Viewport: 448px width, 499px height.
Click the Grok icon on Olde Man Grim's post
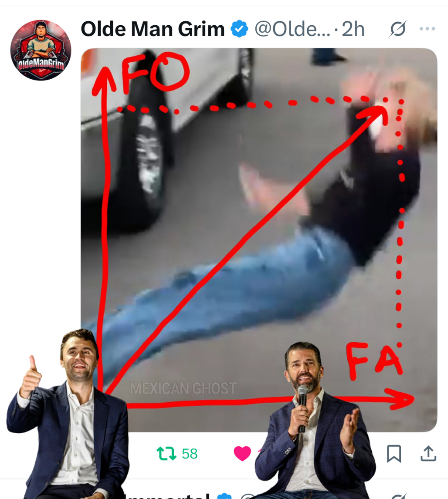click(x=398, y=29)
